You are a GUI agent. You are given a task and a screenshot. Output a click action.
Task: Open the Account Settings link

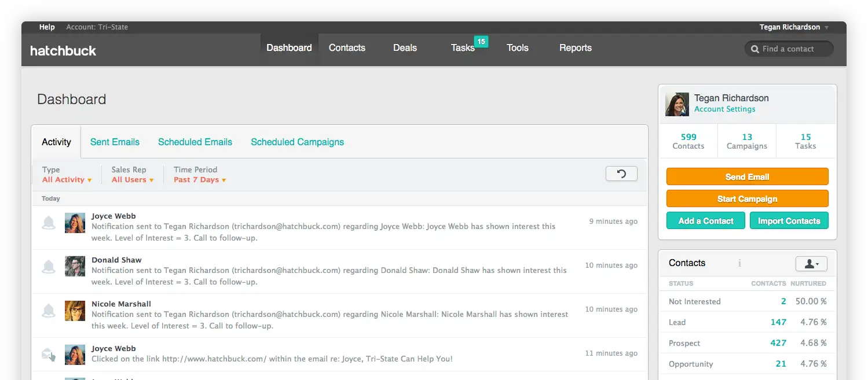coord(724,109)
